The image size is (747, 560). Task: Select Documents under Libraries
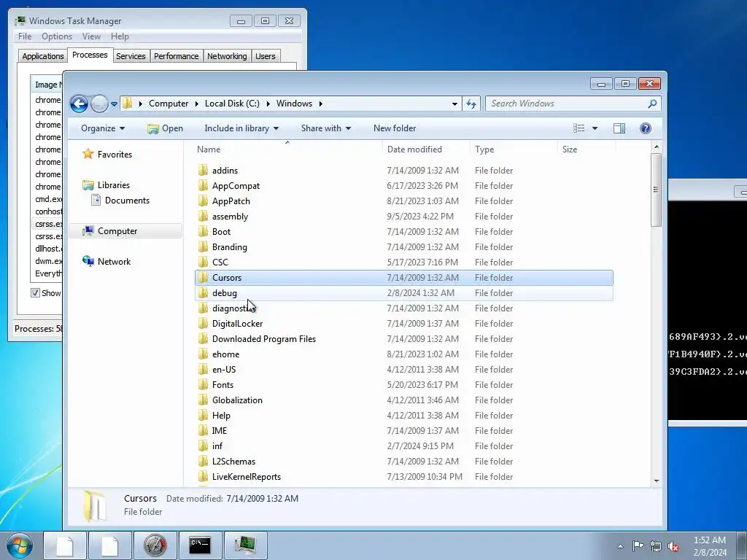click(127, 201)
